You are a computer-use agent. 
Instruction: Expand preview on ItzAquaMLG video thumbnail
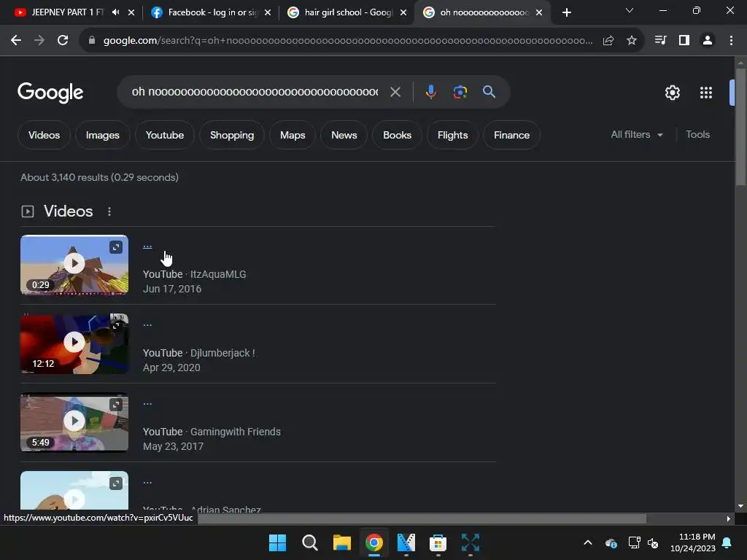pos(116,247)
